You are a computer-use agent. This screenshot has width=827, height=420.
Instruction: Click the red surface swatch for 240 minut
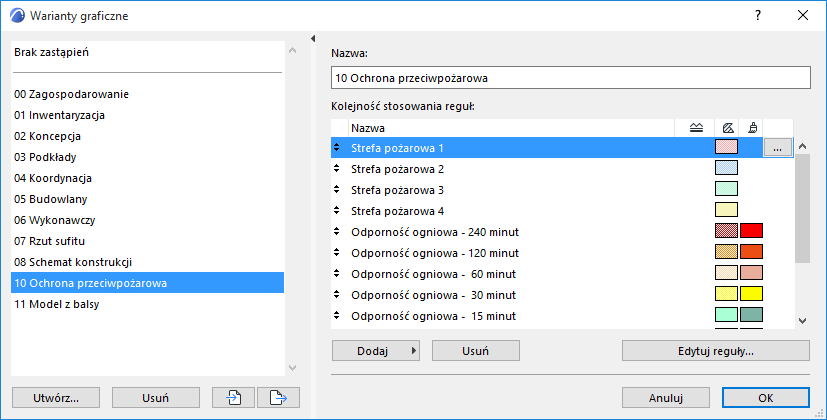coord(752,232)
